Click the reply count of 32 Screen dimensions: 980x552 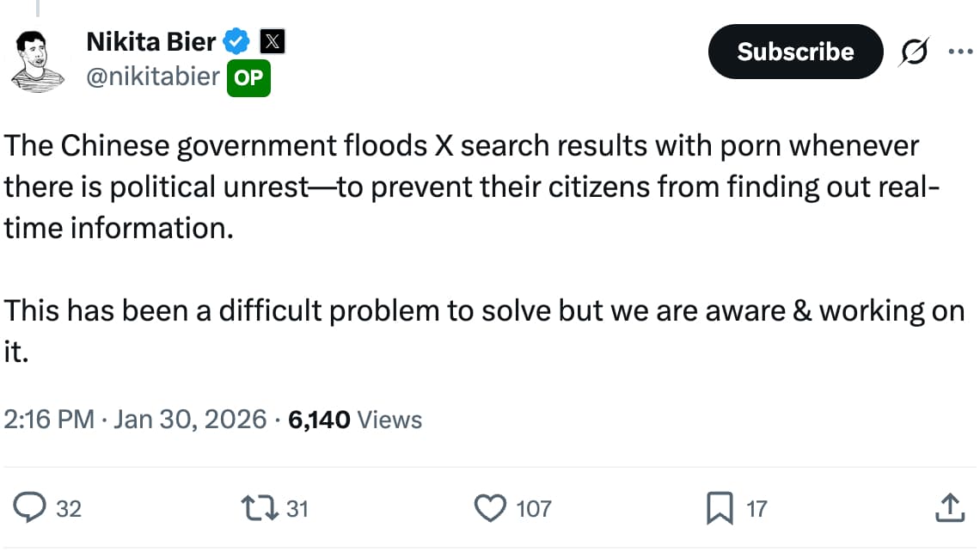69,509
